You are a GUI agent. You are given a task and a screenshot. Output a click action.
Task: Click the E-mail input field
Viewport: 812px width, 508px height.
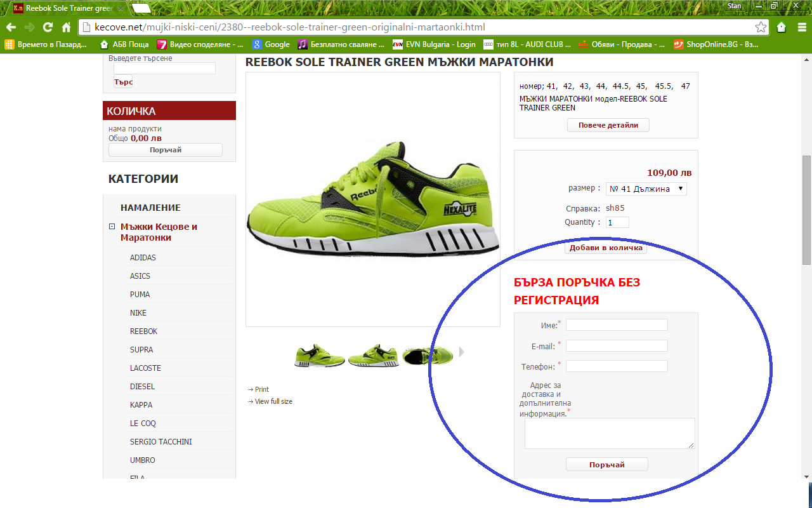point(617,346)
